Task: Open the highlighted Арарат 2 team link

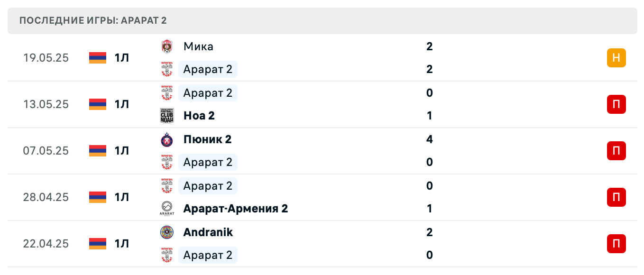Action: tap(208, 69)
